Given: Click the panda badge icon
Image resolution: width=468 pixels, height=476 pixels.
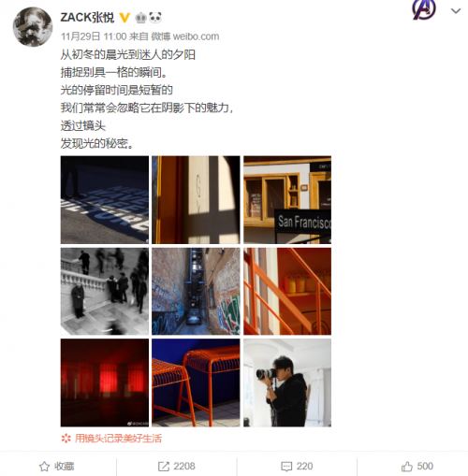Looking at the screenshot, I should tap(155, 18).
